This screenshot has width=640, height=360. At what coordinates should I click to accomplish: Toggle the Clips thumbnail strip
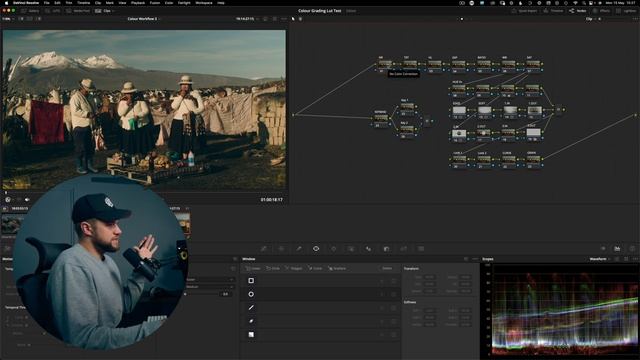click(104, 11)
